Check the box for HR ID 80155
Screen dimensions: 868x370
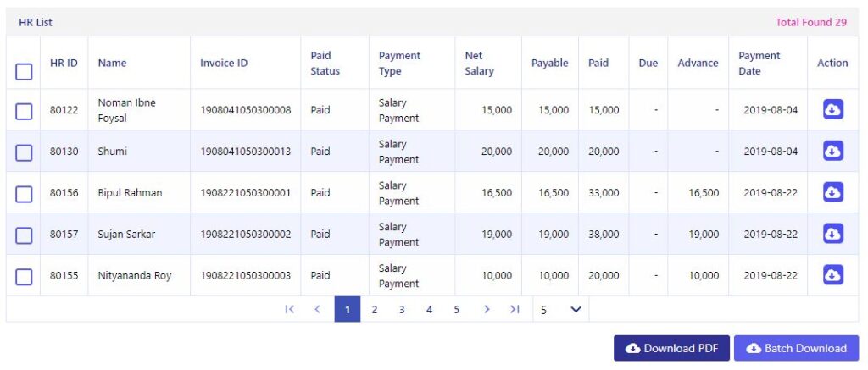pyautogui.click(x=24, y=277)
